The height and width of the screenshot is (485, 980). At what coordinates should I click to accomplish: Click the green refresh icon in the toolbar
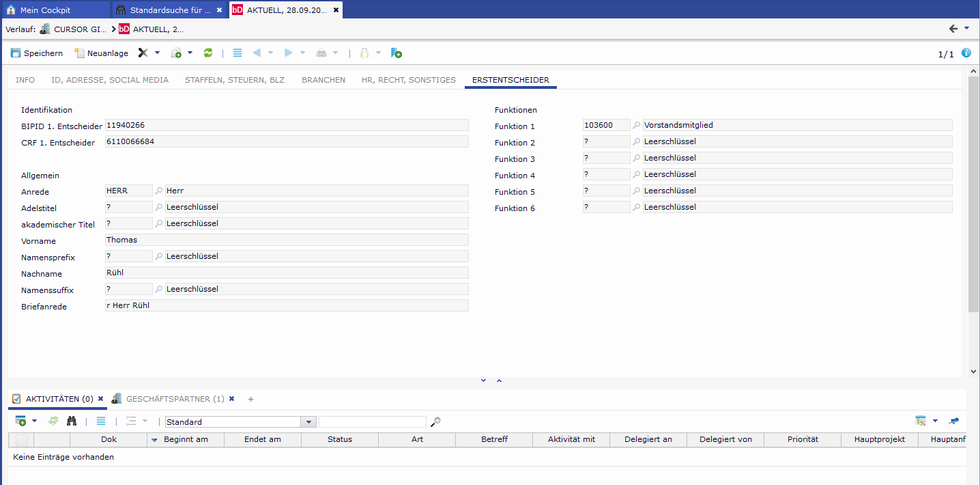(208, 53)
